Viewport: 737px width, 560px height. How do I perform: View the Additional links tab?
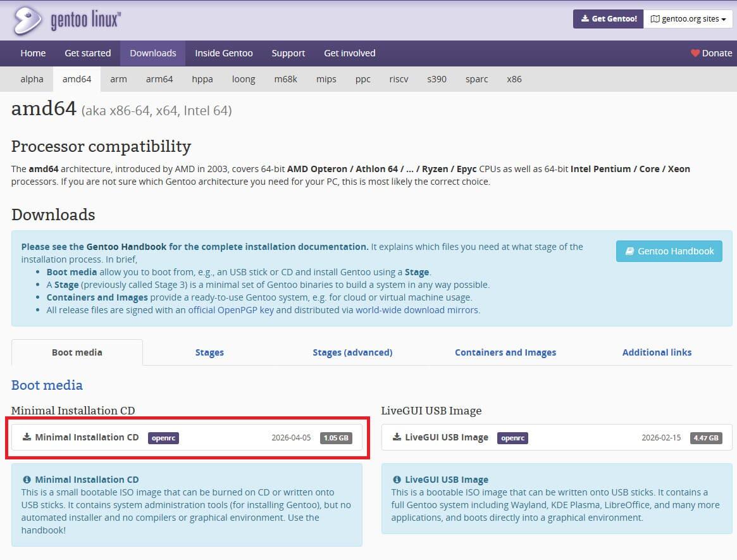click(x=657, y=352)
